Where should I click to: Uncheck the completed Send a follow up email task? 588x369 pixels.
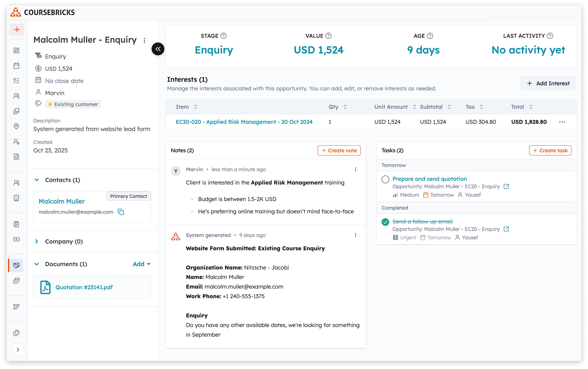pos(385,222)
